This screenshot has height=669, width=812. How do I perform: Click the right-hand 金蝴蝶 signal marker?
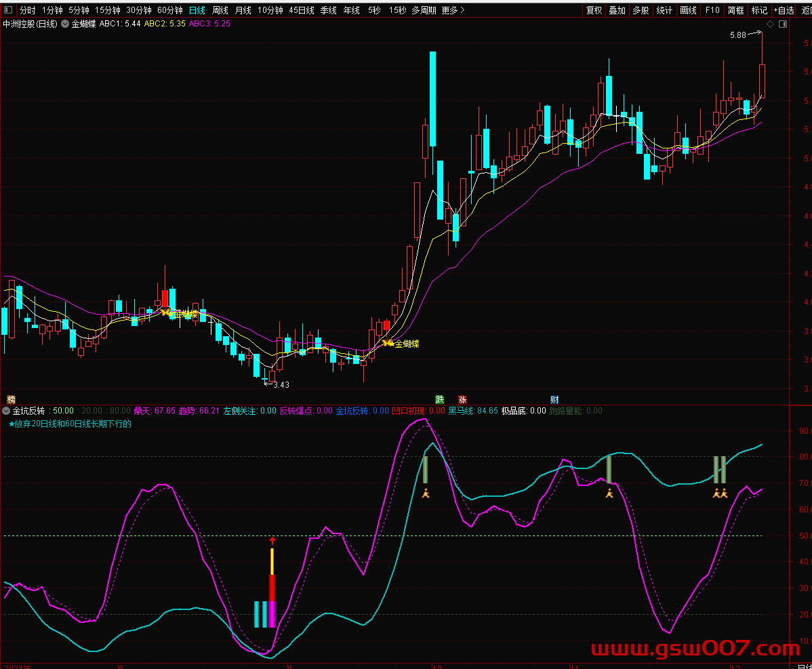(401, 343)
